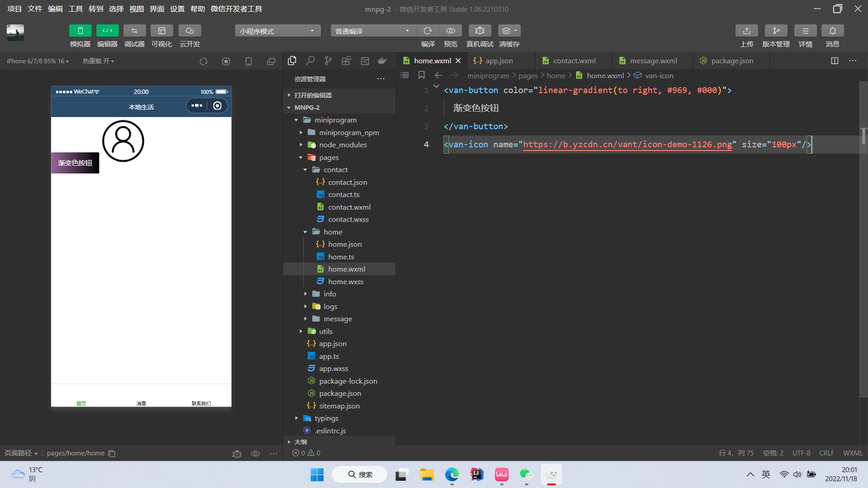
Task: Open version management (版本管理) icon
Action: [776, 31]
